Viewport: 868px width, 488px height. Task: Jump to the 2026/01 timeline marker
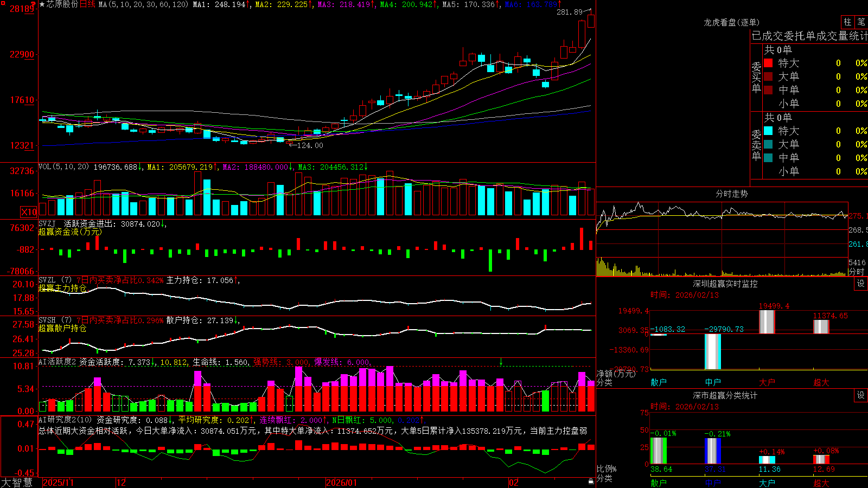[x=341, y=483]
